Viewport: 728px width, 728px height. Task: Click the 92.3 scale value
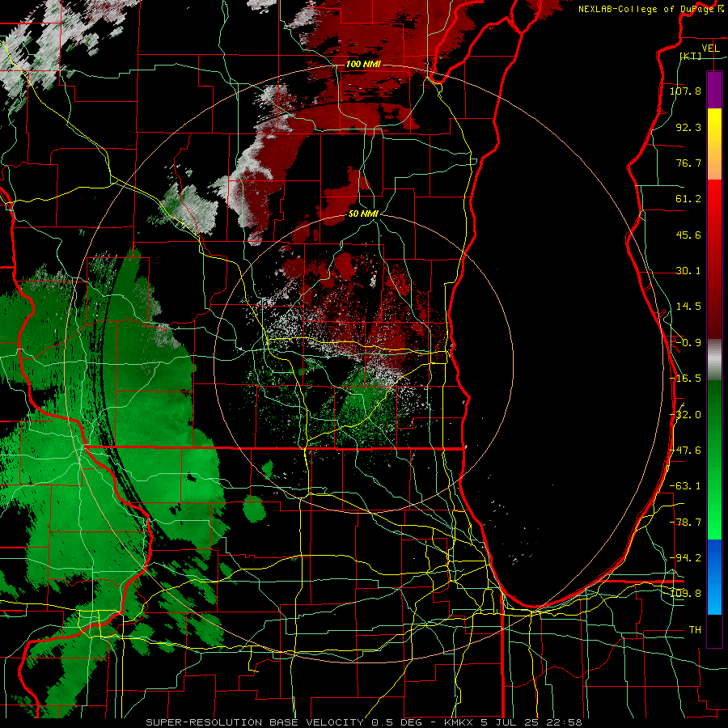pos(688,127)
